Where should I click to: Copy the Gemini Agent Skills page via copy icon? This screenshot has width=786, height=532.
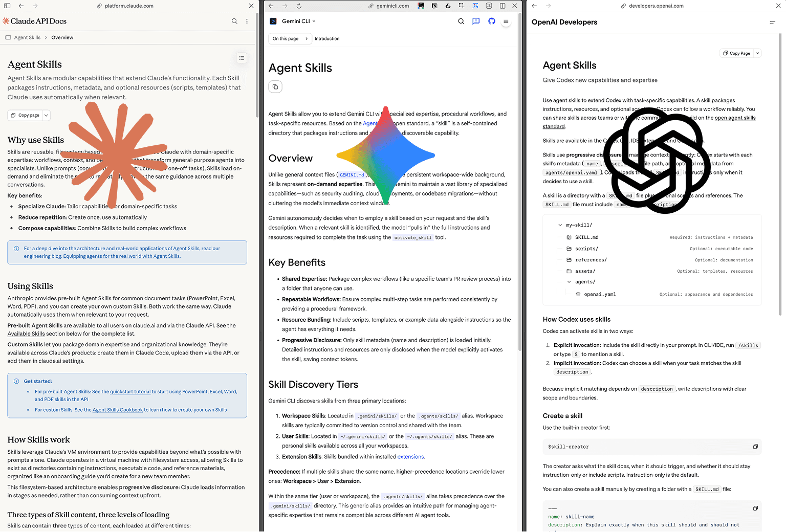(x=275, y=86)
